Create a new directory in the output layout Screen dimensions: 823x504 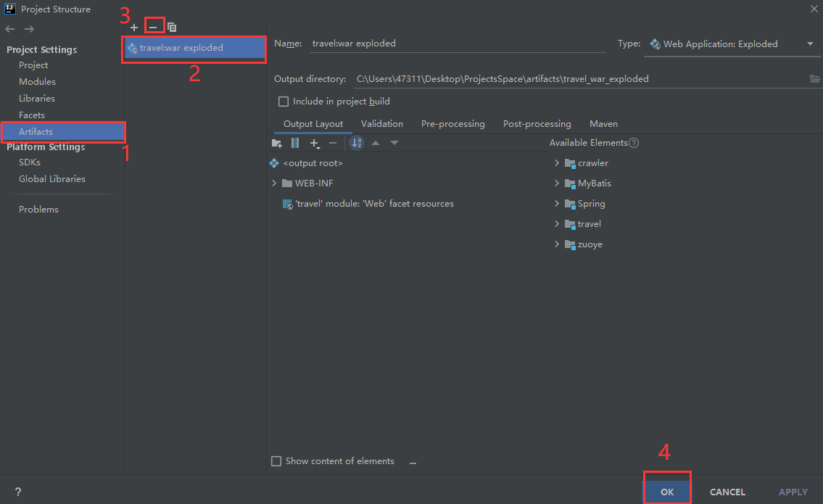[276, 142]
